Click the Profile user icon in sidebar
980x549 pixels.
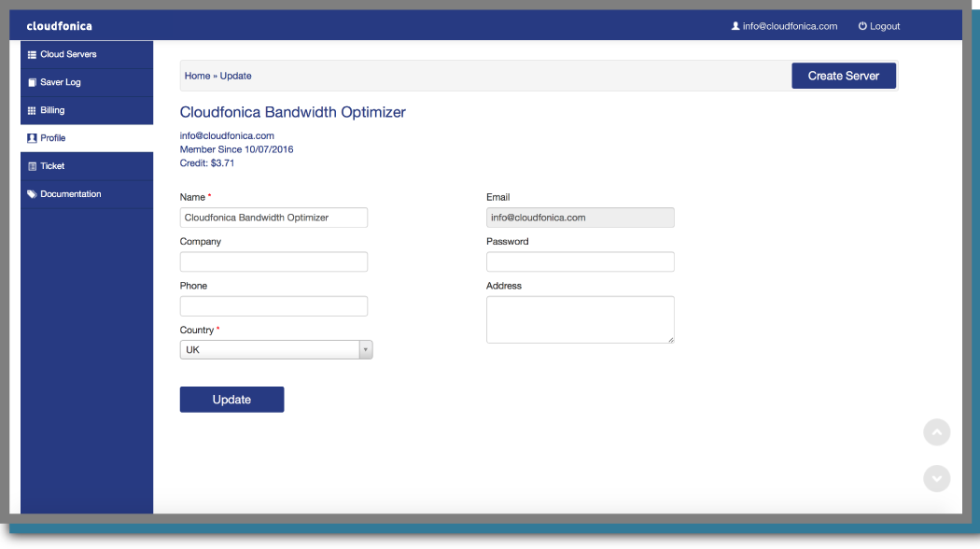tap(32, 138)
